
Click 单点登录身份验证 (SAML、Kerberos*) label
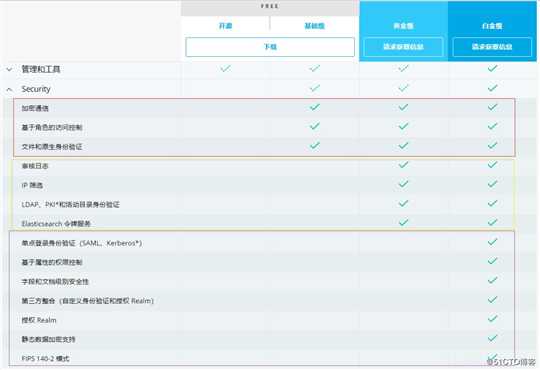click(82, 243)
